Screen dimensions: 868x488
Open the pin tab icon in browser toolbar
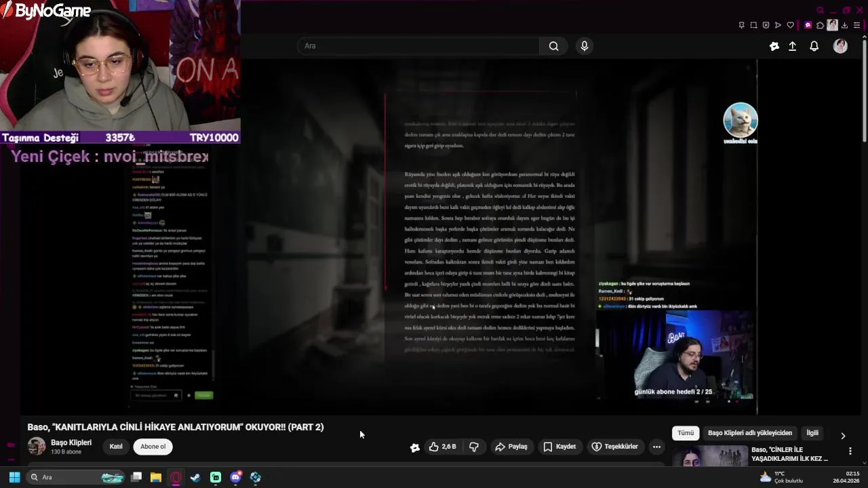(741, 25)
